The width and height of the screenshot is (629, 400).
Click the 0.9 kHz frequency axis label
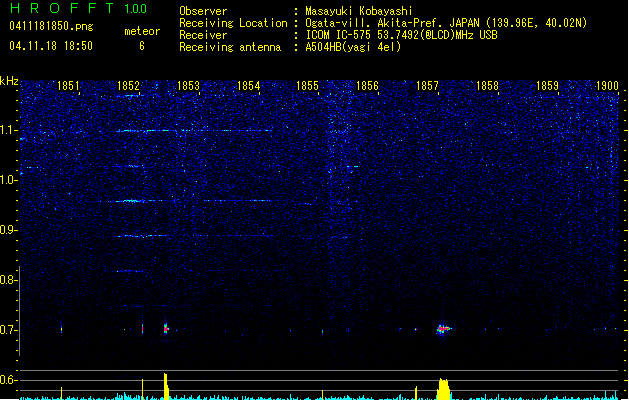pos(8,230)
